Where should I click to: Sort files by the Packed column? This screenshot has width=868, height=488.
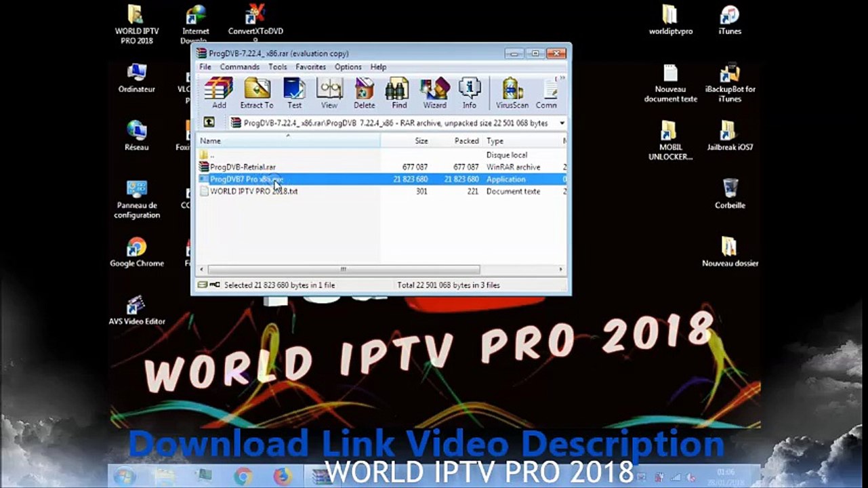click(457, 140)
